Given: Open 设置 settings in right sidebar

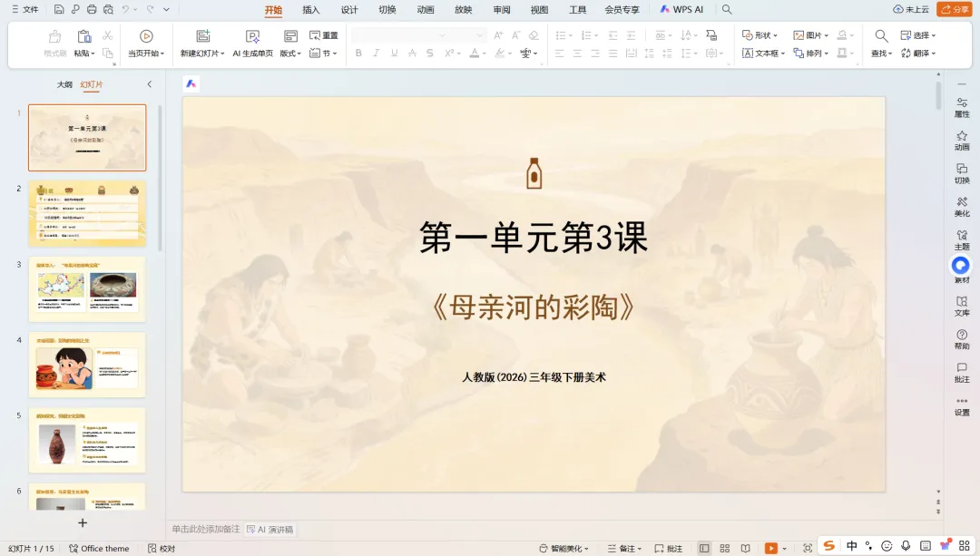Looking at the screenshot, I should [962, 406].
